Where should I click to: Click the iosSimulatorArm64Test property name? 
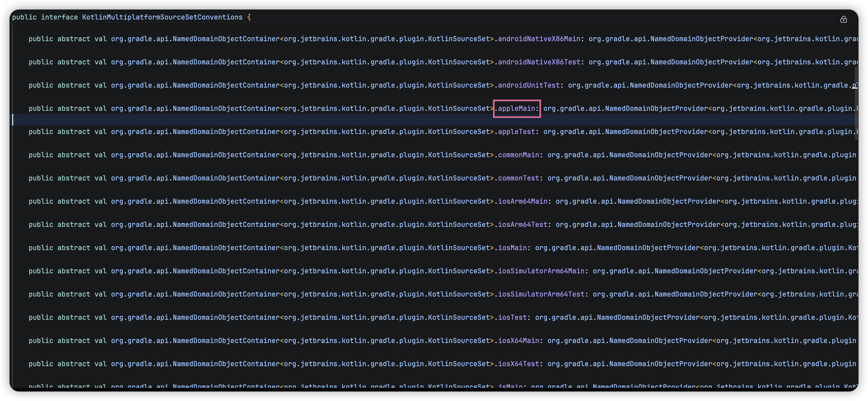(x=541, y=294)
